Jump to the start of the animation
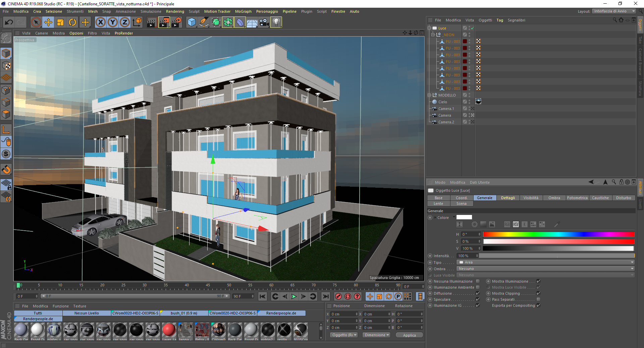Image resolution: width=644 pixels, height=348 pixels. click(263, 296)
